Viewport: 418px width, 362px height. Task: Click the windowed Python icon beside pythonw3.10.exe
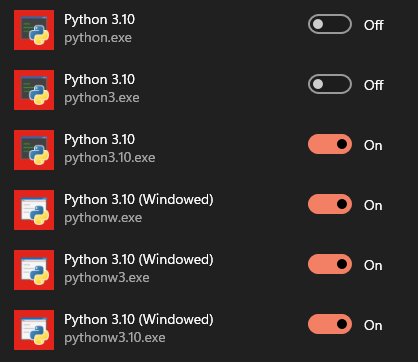[x=34, y=330]
